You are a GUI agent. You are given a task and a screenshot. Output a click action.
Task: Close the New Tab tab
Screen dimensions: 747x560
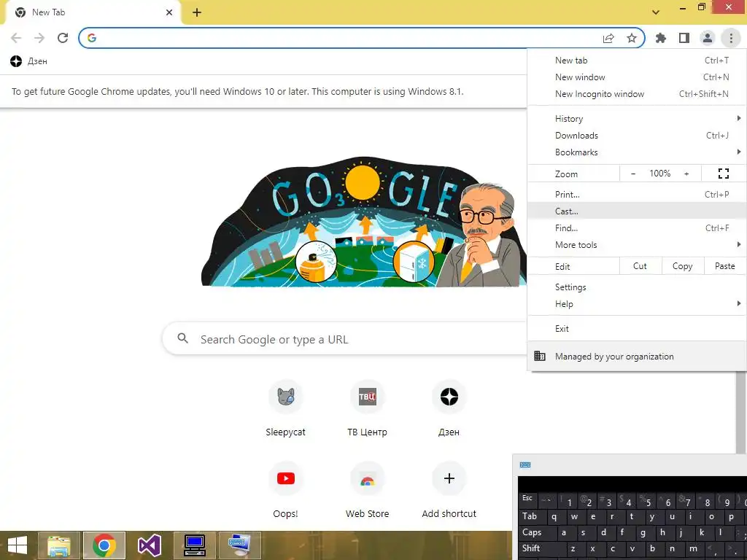169,12
